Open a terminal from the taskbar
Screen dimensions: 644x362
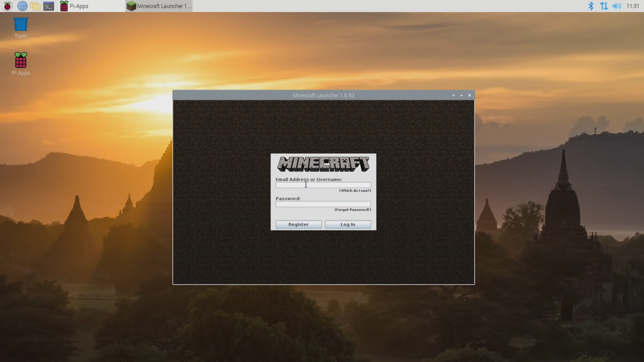tap(48, 6)
